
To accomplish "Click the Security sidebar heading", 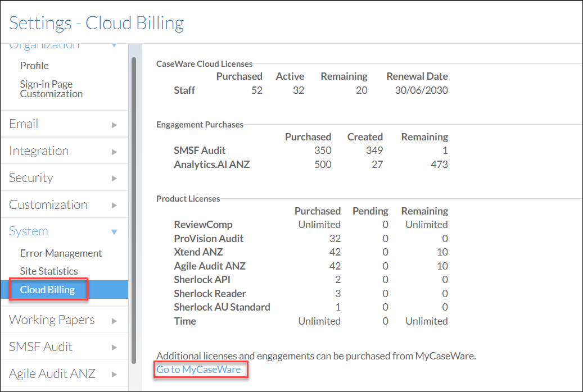I will [x=31, y=177].
